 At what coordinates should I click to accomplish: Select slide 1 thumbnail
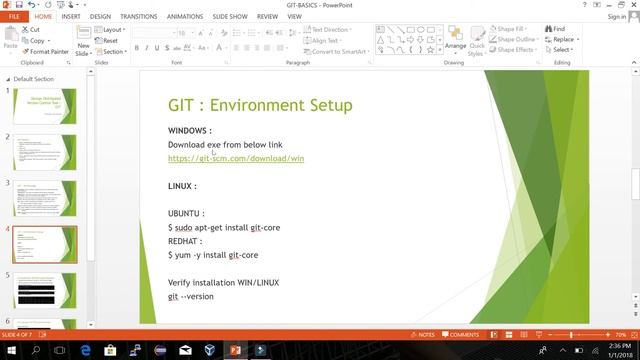click(x=44, y=106)
